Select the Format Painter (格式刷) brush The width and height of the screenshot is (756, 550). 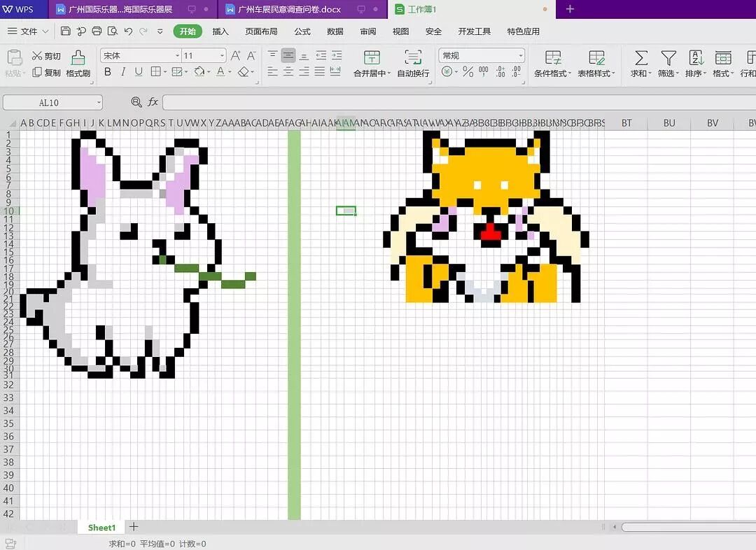pos(78,64)
